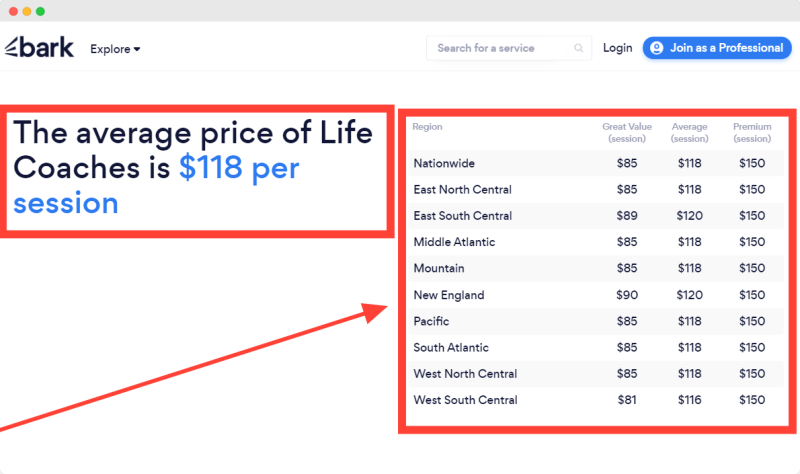Click the professional avatar icon in Join button
This screenshot has width=800, height=474.
coord(657,48)
